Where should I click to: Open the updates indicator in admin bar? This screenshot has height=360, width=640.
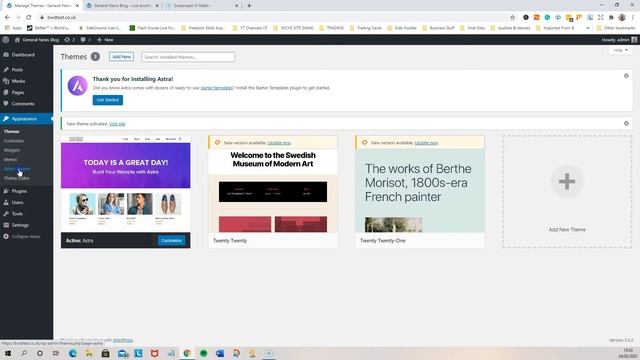coord(70,40)
